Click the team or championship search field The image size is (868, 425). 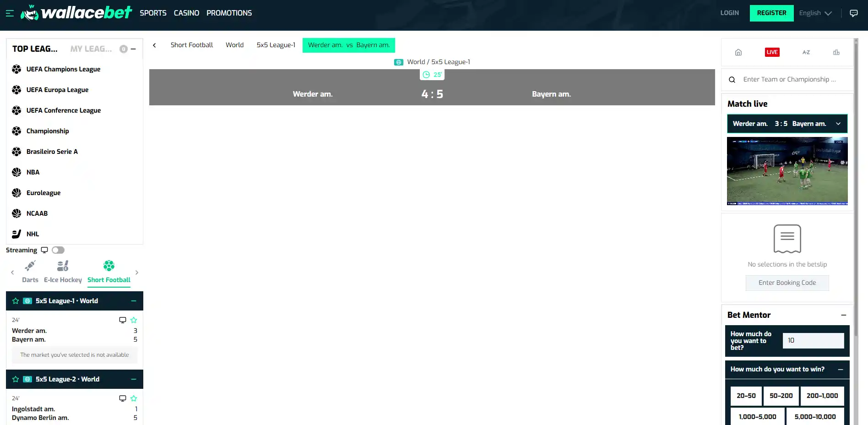(x=790, y=80)
